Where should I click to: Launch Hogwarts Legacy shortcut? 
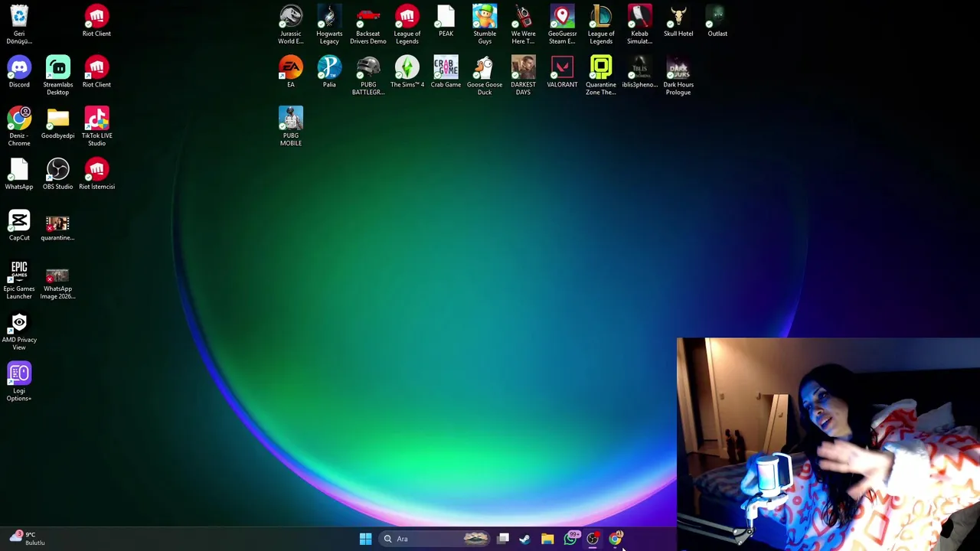329,24
